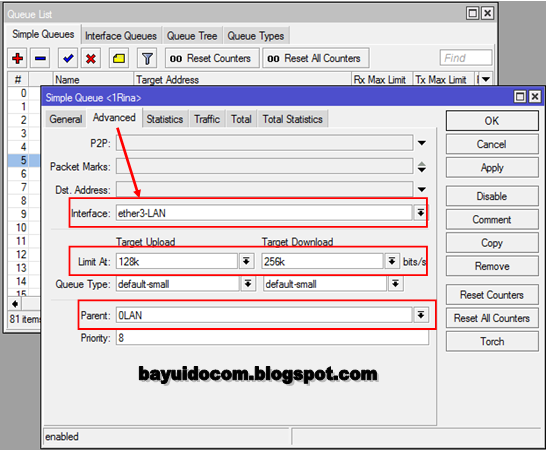Confirm with the OK button
547x450 pixels.
[492, 121]
